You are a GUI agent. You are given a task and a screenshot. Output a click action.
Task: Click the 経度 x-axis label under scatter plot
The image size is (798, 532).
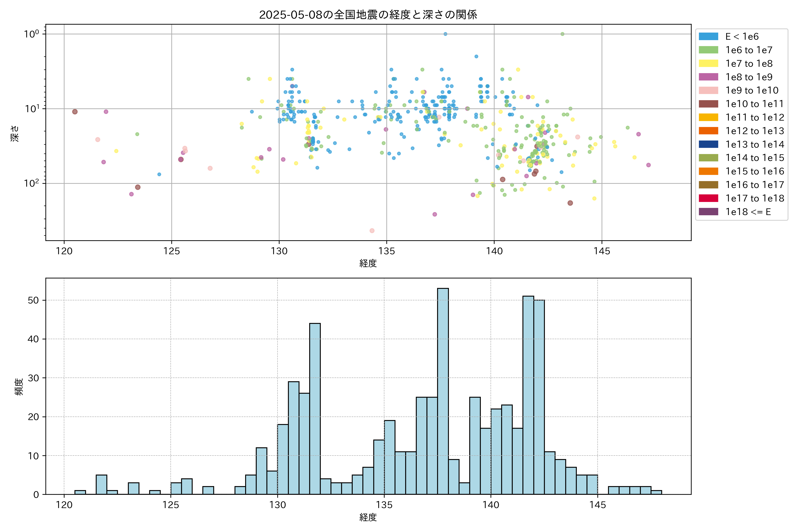368,263
